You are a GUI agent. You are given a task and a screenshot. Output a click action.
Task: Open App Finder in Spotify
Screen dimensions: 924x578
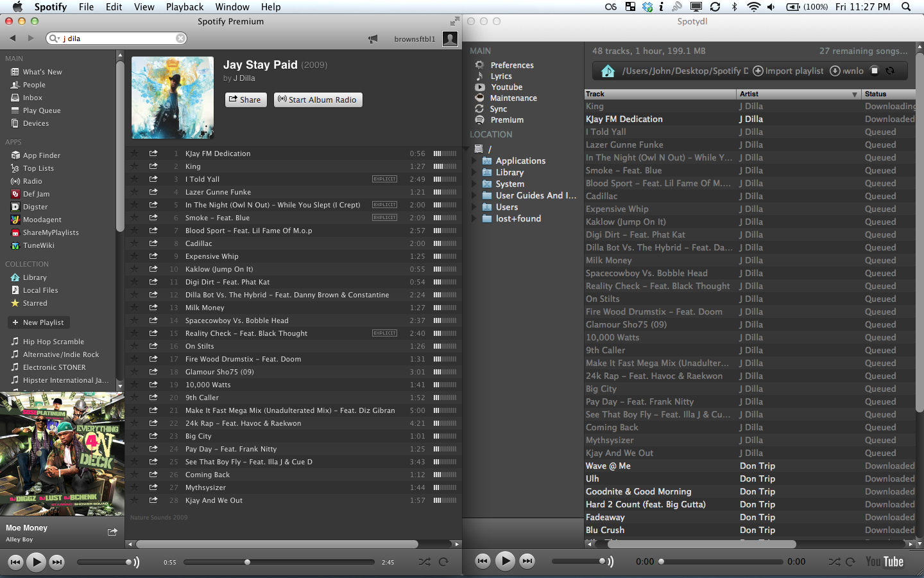(x=42, y=155)
